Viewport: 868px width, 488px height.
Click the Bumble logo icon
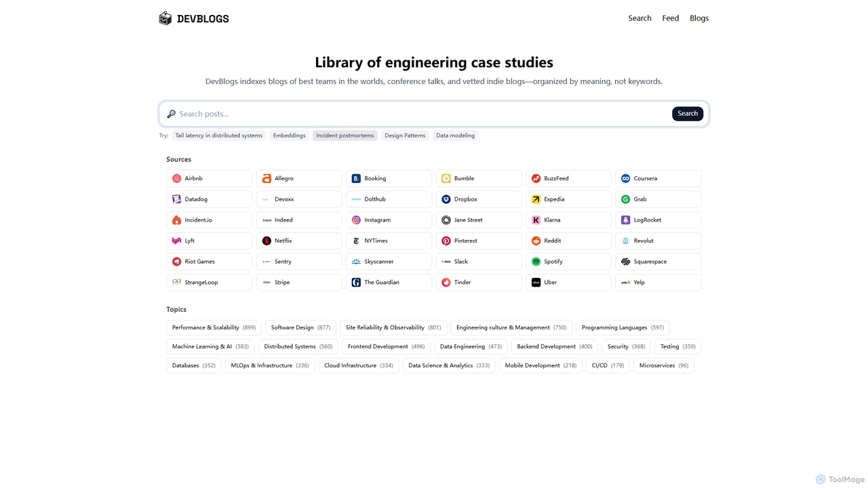click(446, 178)
